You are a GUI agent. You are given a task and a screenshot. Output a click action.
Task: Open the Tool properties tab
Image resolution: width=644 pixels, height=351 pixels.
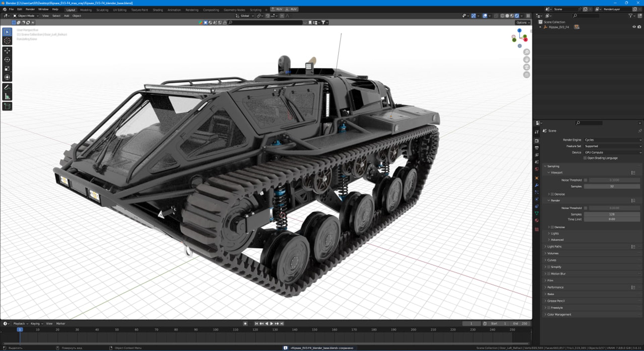pos(537,132)
